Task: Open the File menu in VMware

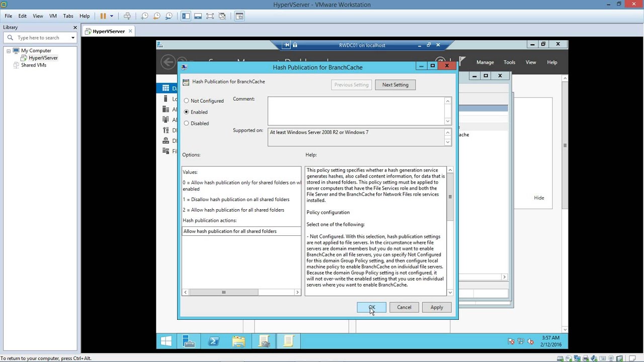Action: point(9,16)
